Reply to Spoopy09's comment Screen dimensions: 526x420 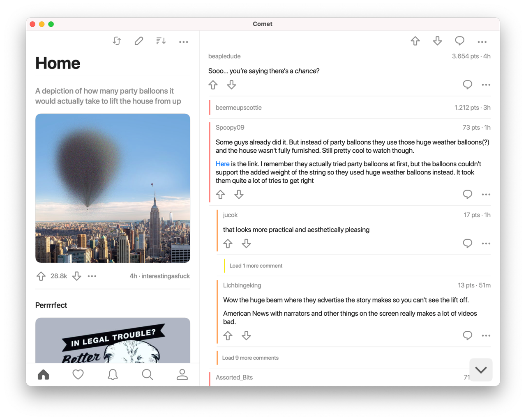click(x=468, y=195)
